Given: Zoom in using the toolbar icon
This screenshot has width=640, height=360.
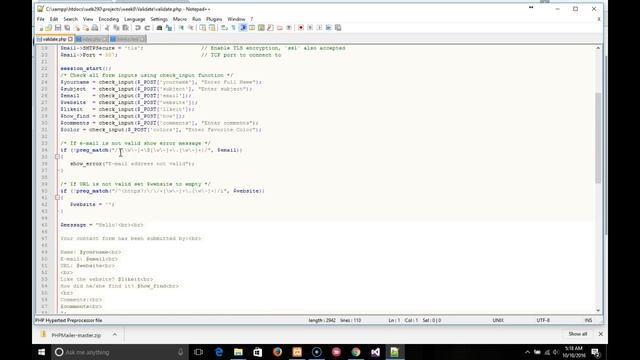Looking at the screenshot, I should [x=181, y=28].
